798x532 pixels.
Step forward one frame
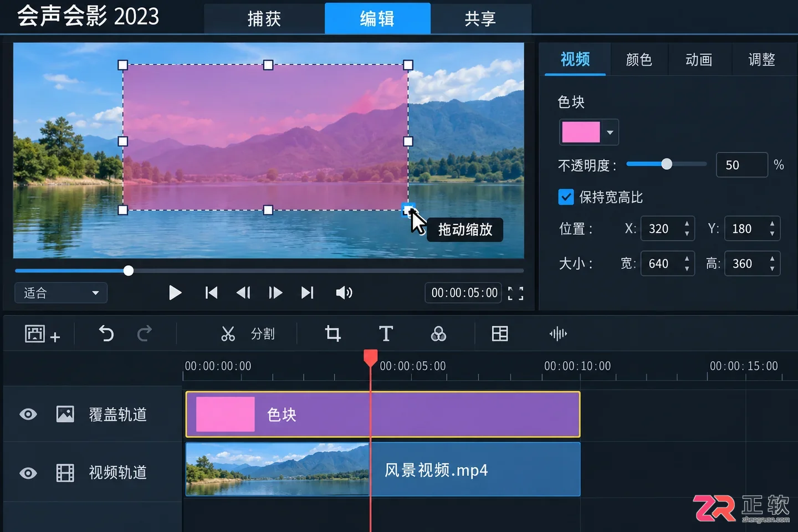(x=275, y=293)
